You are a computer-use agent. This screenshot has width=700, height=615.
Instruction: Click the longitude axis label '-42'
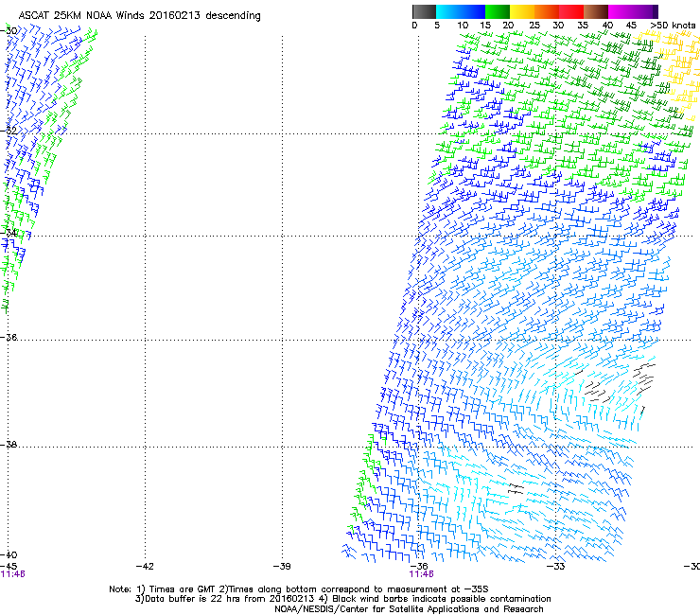(145, 566)
